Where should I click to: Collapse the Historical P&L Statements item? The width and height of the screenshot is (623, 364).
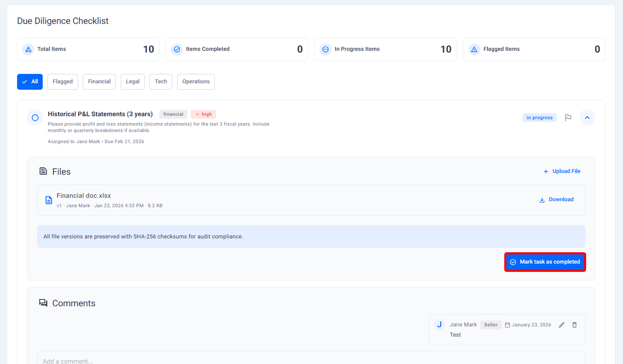587,118
